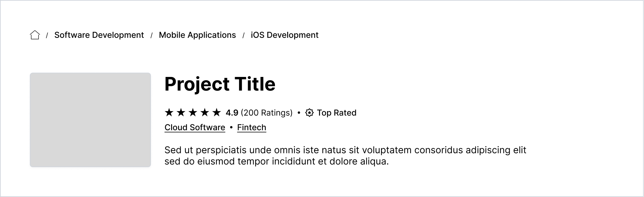Screen dimensions: 644x197
Task: Click the fifth rating star
Action: pyautogui.click(x=217, y=112)
